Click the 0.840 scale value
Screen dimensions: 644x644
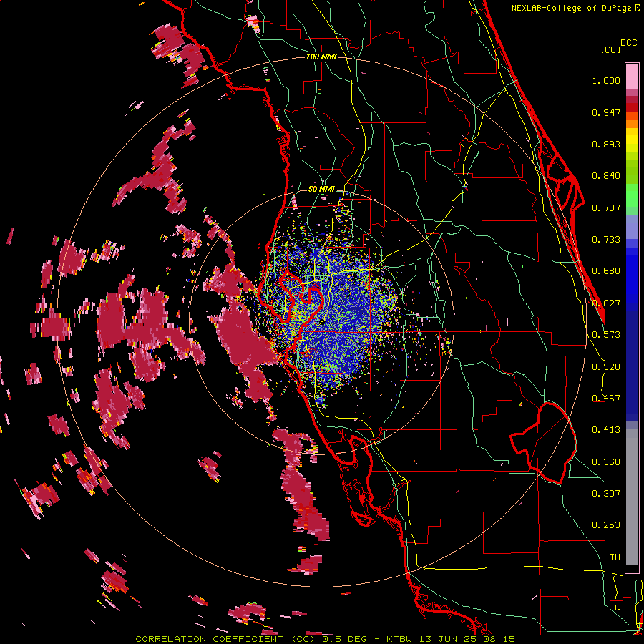[x=606, y=176]
